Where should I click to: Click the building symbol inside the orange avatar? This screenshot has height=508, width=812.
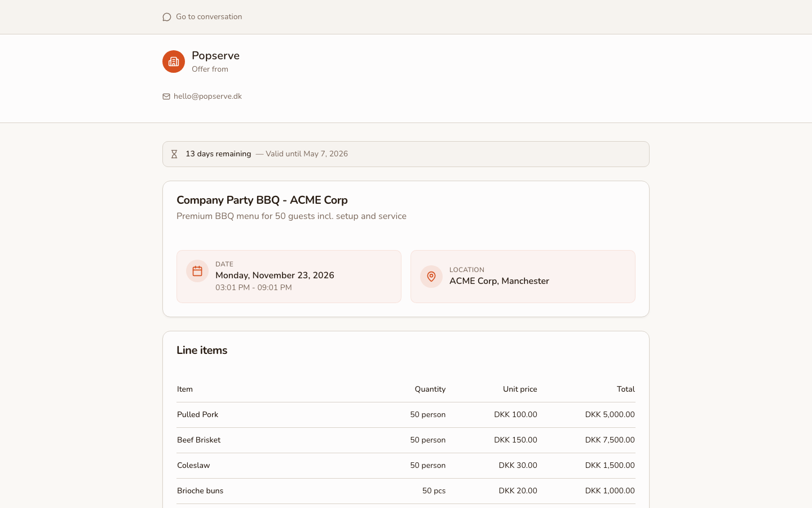click(x=174, y=62)
